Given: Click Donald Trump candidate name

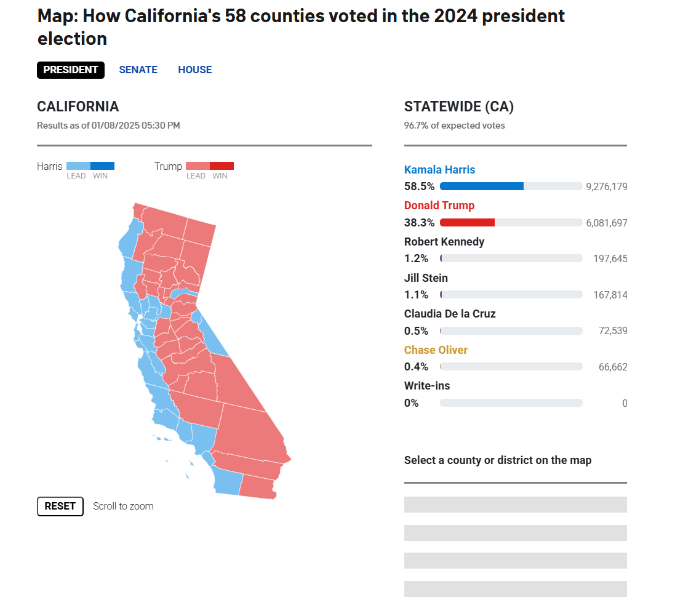Looking at the screenshot, I should pyautogui.click(x=439, y=206).
